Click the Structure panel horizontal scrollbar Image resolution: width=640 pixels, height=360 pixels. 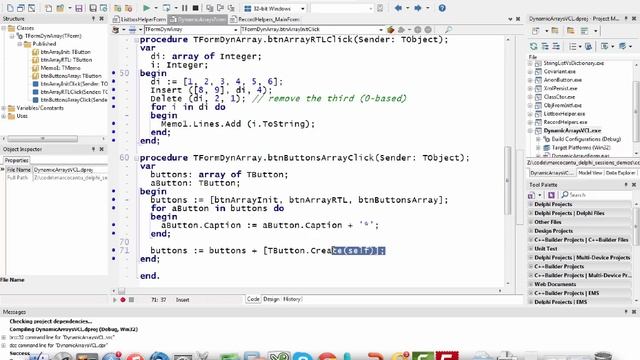coord(42,139)
